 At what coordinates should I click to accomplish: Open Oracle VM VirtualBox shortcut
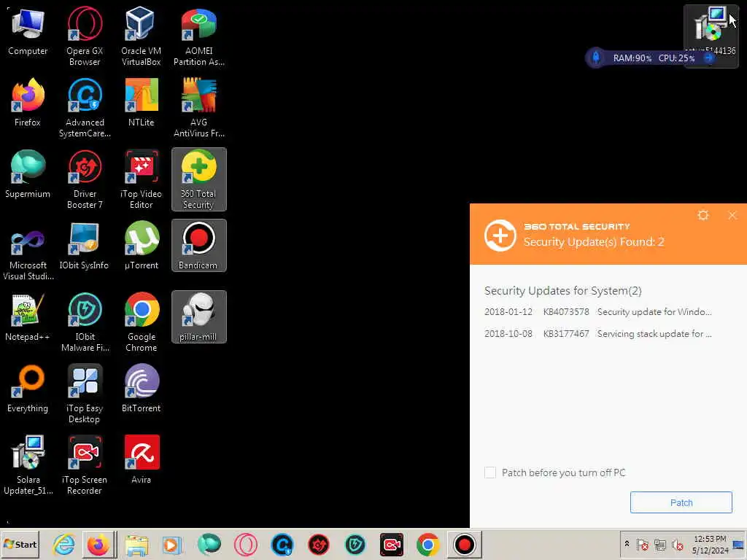tap(141, 36)
